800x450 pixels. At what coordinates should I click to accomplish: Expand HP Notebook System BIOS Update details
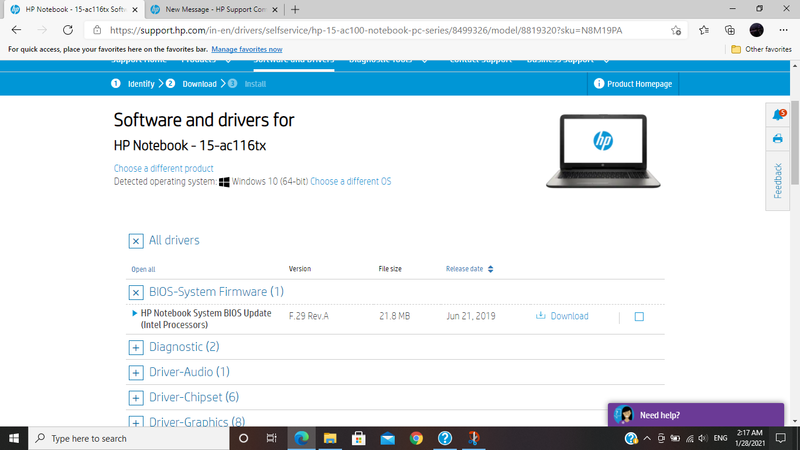coord(135,313)
